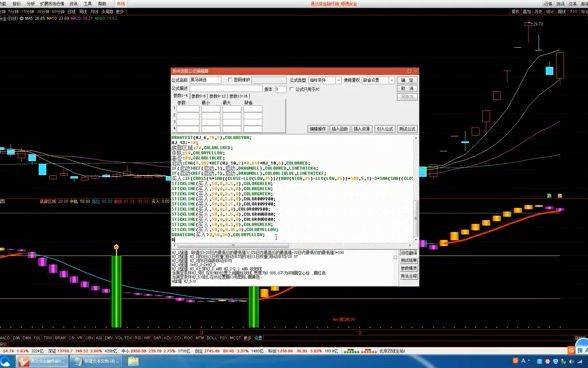This screenshot has height=368, width=588.
Task: Open the folder icon in the taskbar
Action: click(x=133, y=362)
